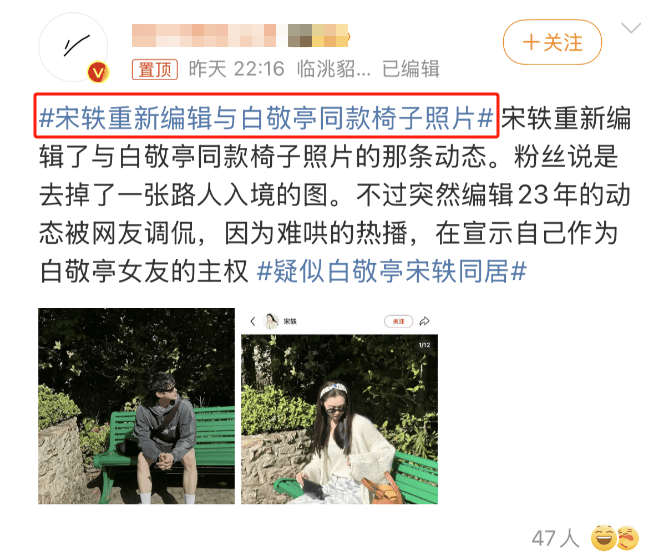This screenshot has width=663, height=560.
Task: Tap the 置顶 pinned tag
Action: pos(155,69)
